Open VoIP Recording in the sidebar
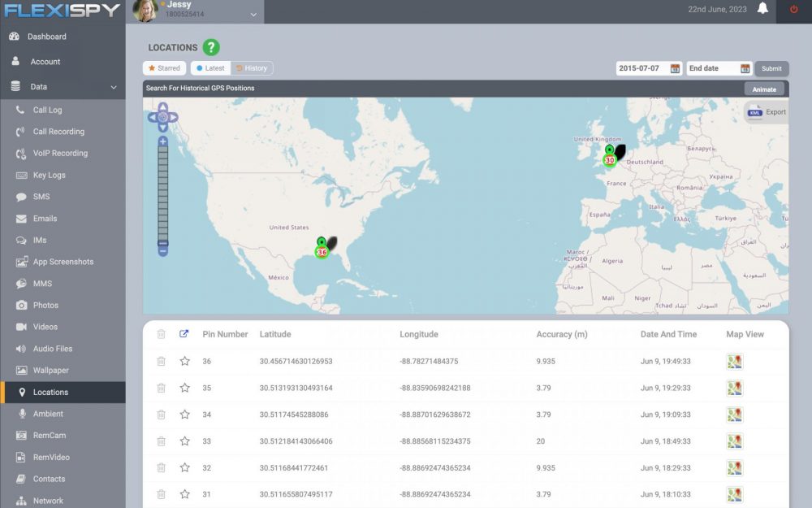The width and height of the screenshot is (812, 508). [x=63, y=154]
